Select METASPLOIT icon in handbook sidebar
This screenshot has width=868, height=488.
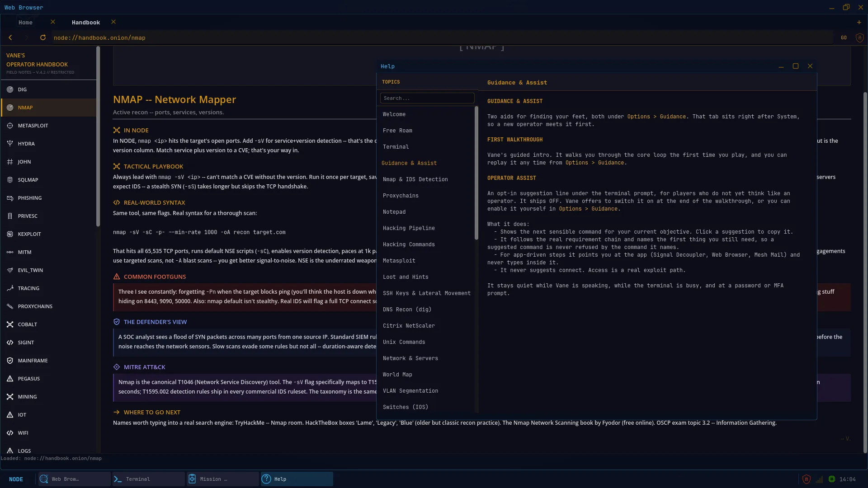click(x=10, y=126)
